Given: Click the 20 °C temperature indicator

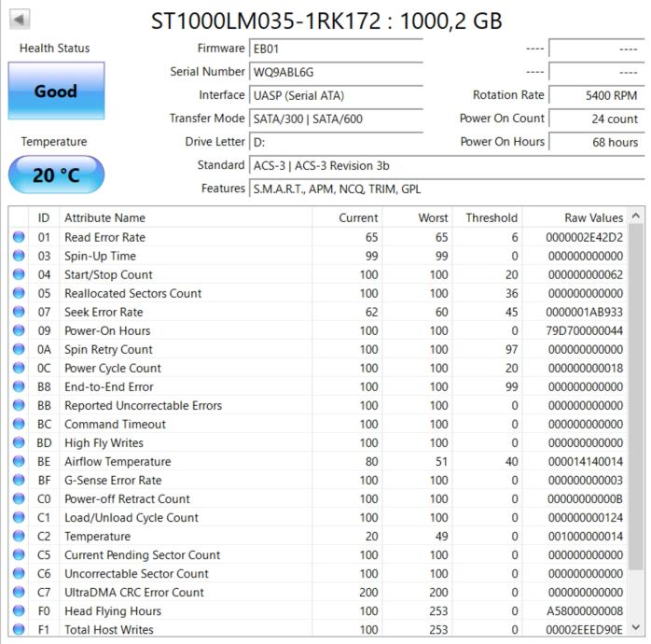Looking at the screenshot, I should pyautogui.click(x=56, y=175).
